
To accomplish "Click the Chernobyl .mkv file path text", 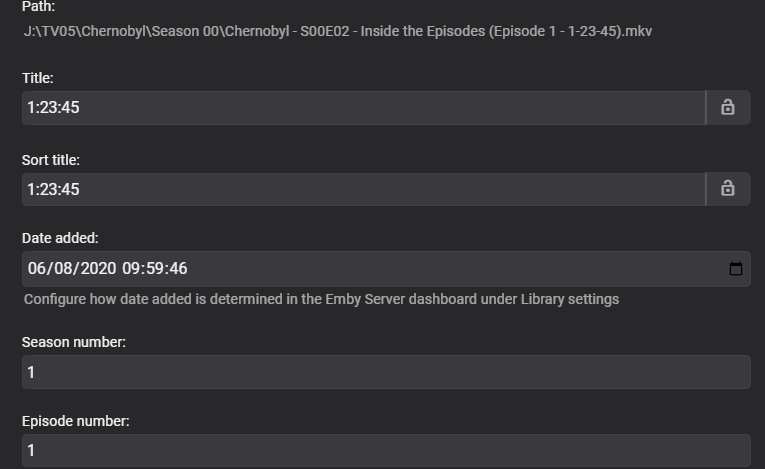I will click(338, 31).
